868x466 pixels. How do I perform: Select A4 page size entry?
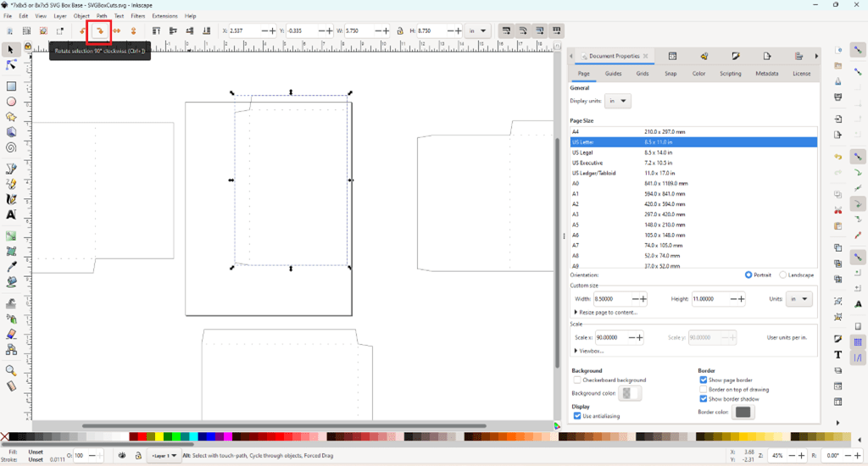(576, 132)
